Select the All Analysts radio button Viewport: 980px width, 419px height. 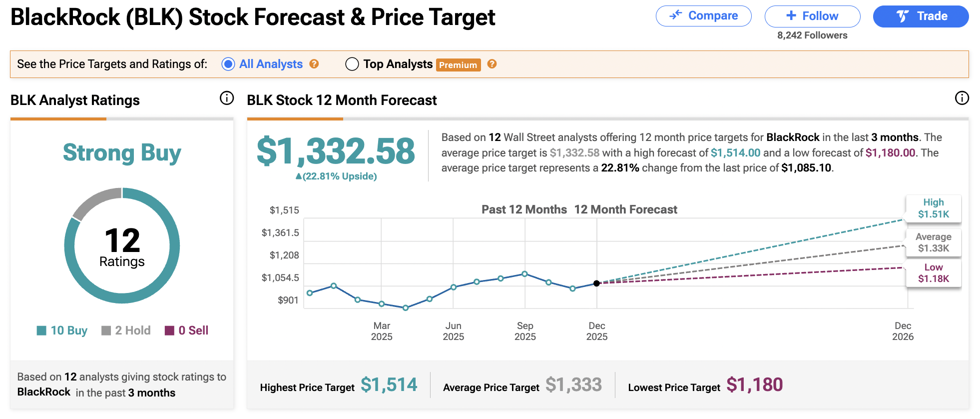pyautogui.click(x=228, y=64)
